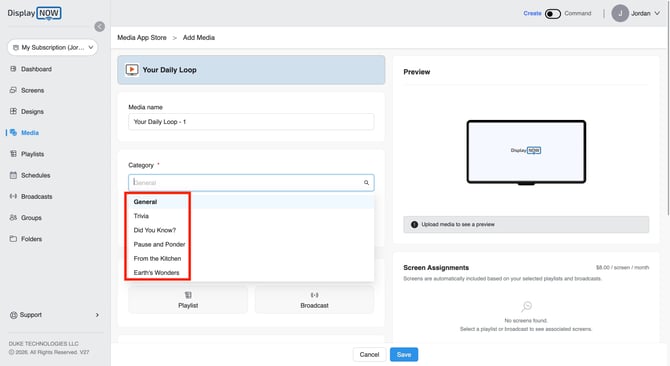The image size is (670, 366).
Task: Click the Media name input field
Action: click(251, 122)
